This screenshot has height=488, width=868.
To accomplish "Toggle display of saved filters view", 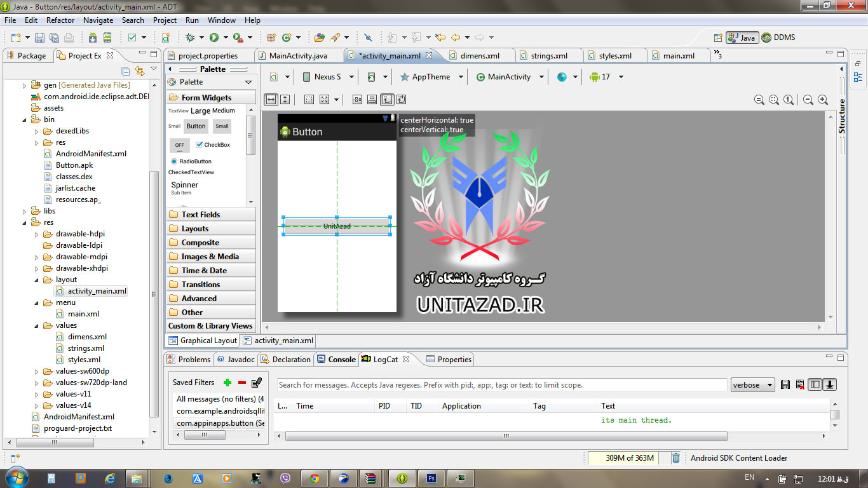I will click(815, 384).
